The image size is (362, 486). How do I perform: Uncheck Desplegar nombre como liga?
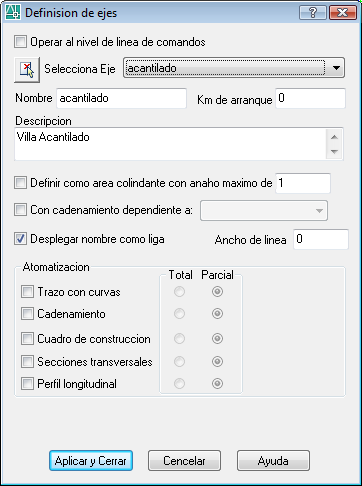pyautogui.click(x=20, y=239)
